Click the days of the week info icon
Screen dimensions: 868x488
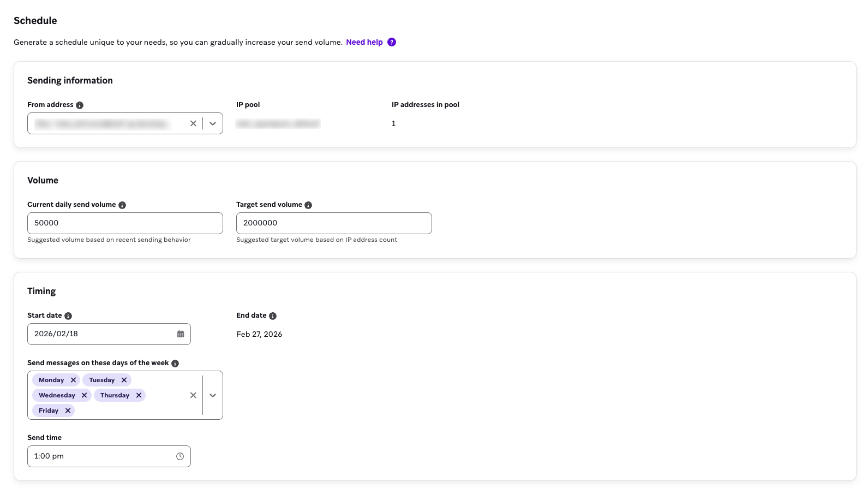(175, 362)
